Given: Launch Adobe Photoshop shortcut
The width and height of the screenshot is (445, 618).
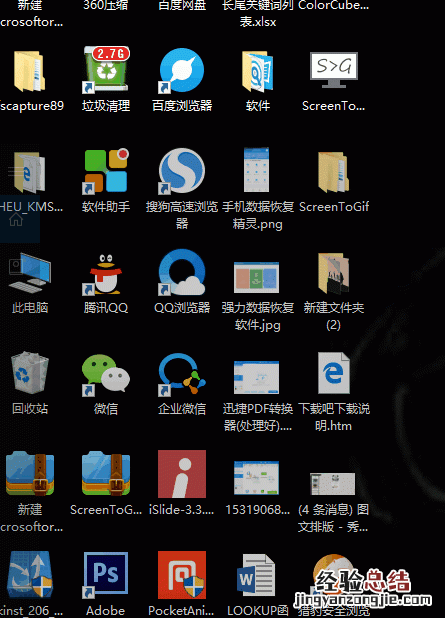Looking at the screenshot, I should 106,575.
